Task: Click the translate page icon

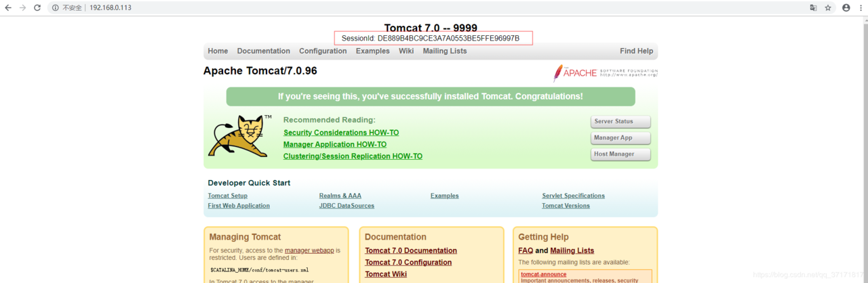Action: click(x=813, y=7)
